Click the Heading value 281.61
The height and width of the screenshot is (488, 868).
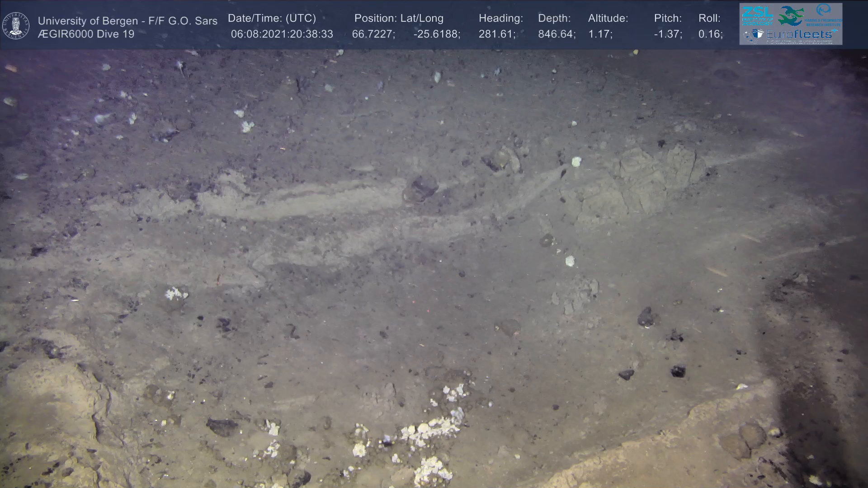(497, 34)
